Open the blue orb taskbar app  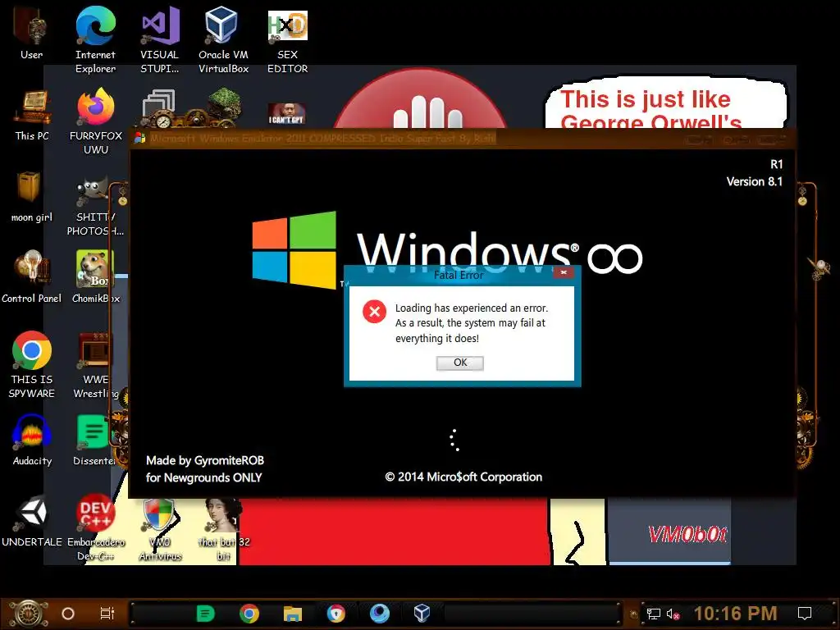(379, 614)
